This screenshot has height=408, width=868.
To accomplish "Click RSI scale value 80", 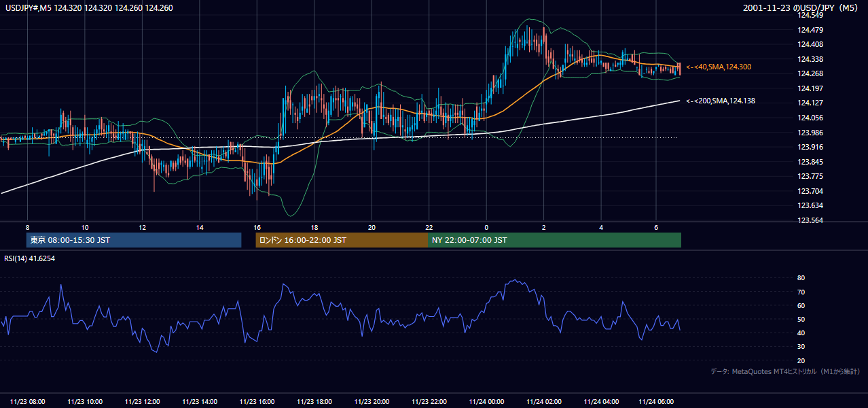I will (801, 278).
